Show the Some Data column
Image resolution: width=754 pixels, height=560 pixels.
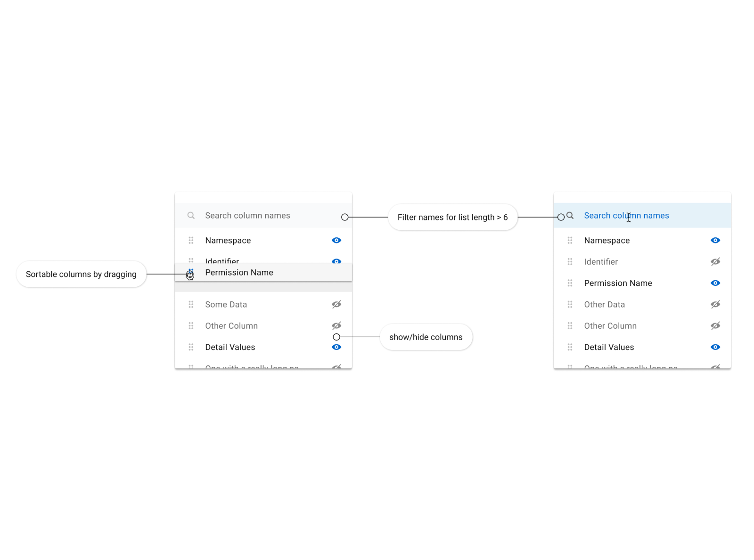coord(336,304)
